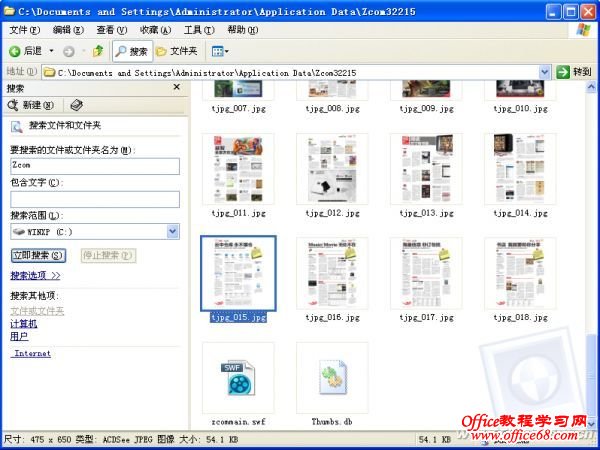
Task: Open the 工具(T) menu
Action: click(x=199, y=30)
